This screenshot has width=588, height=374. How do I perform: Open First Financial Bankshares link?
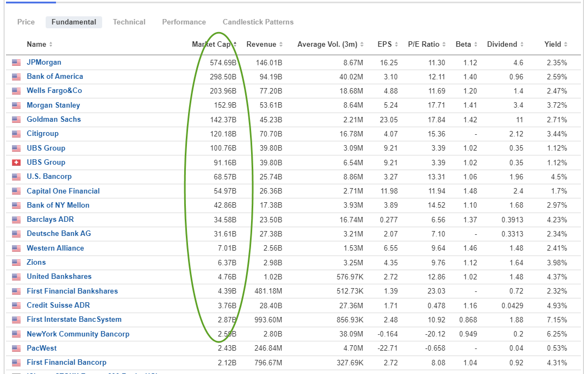pos(72,291)
